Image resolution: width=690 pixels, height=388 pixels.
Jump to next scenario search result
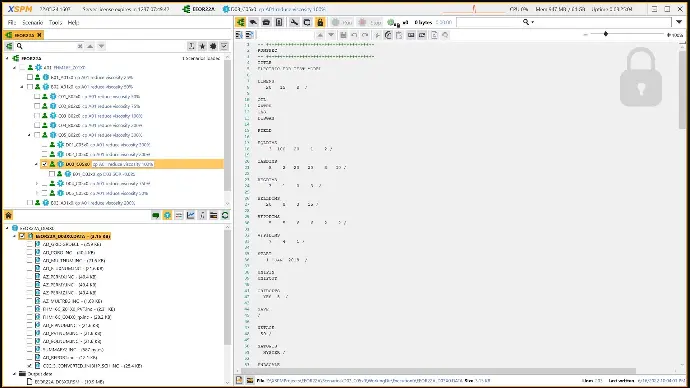[x=101, y=46]
